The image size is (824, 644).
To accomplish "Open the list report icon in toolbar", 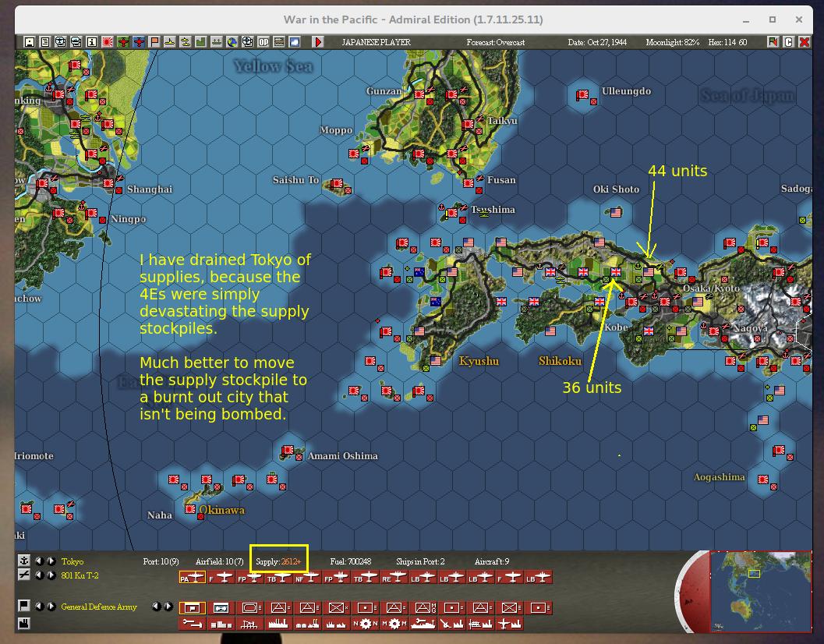I will pos(45,41).
